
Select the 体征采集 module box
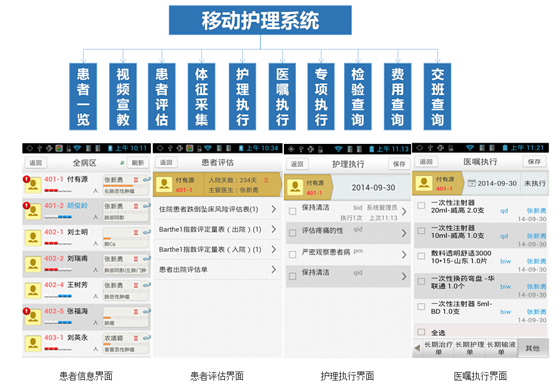pos(201,96)
